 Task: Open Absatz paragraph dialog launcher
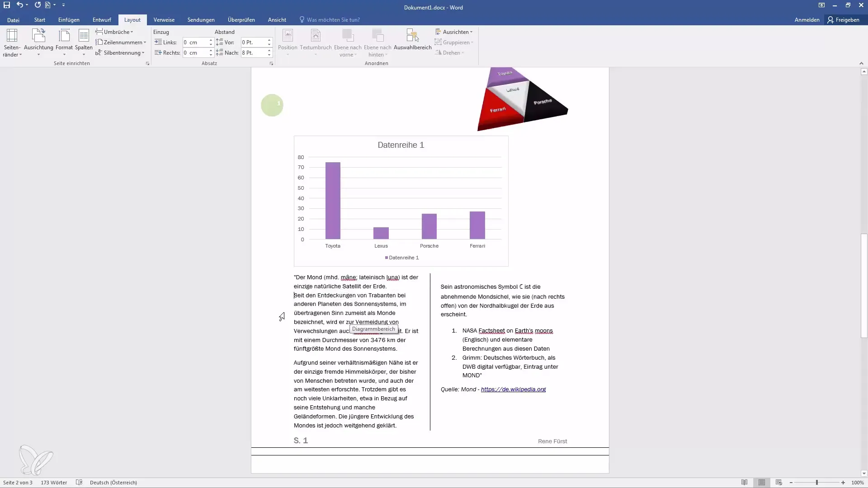(x=271, y=64)
